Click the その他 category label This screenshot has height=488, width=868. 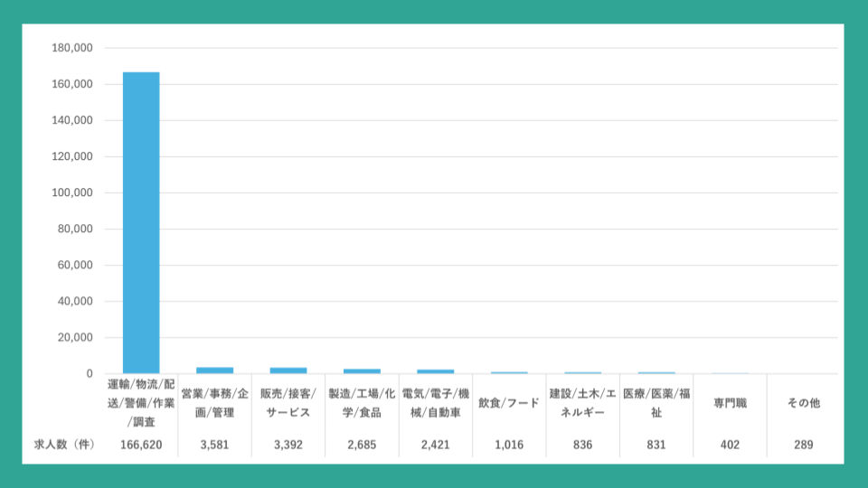pyautogui.click(x=804, y=403)
